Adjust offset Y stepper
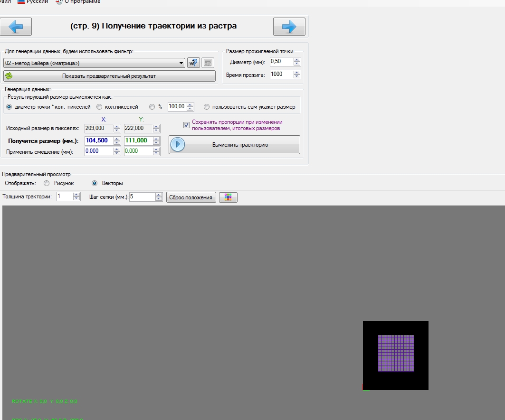 coord(156,151)
